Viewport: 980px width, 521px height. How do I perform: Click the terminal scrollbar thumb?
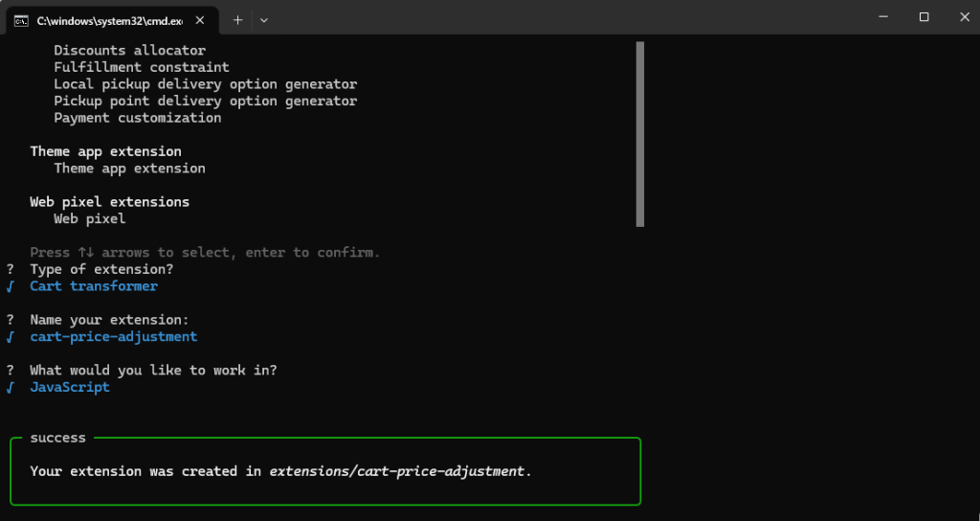click(x=639, y=132)
